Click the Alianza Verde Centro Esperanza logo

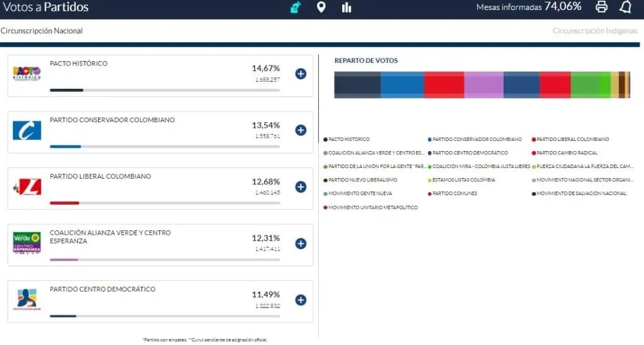[x=26, y=243]
